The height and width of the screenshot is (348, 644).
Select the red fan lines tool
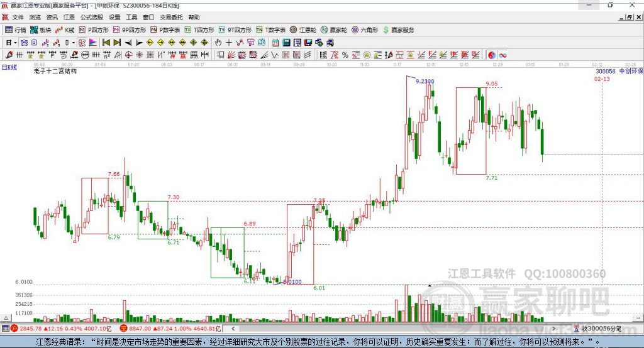pos(231,55)
